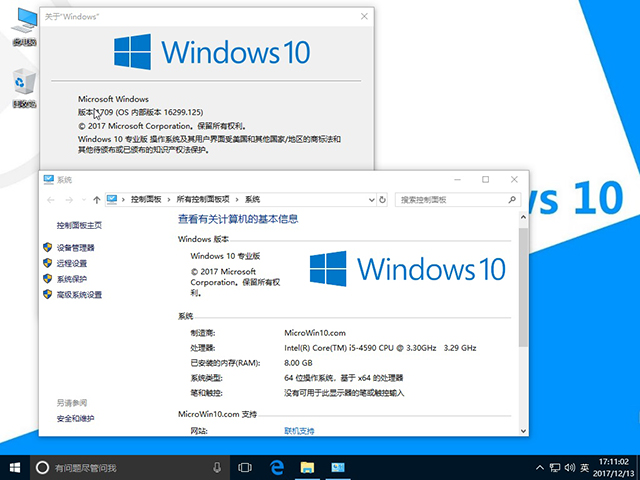The width and height of the screenshot is (640, 480).
Task: Click the Windows 10 专业版 text in System window
Action: 225,256
